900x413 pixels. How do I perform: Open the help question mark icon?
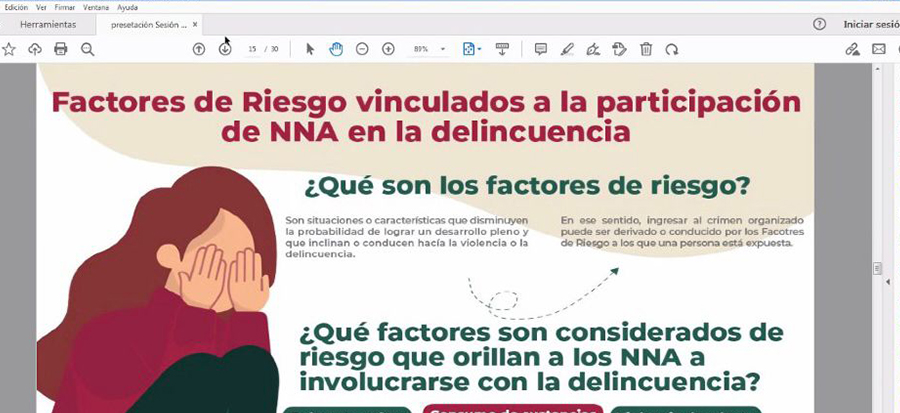[820, 24]
